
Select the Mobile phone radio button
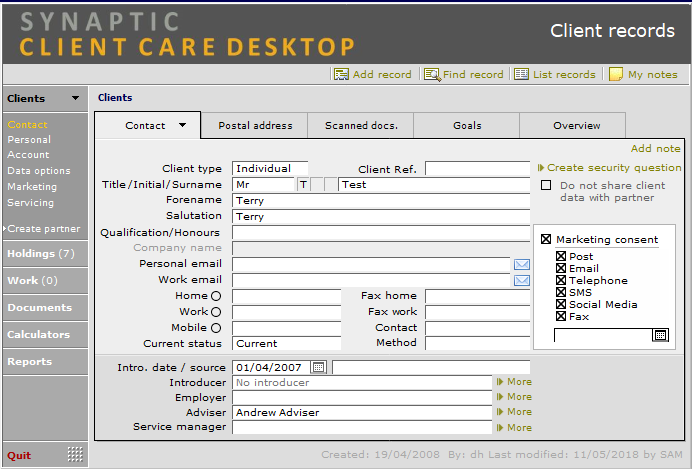click(x=216, y=328)
